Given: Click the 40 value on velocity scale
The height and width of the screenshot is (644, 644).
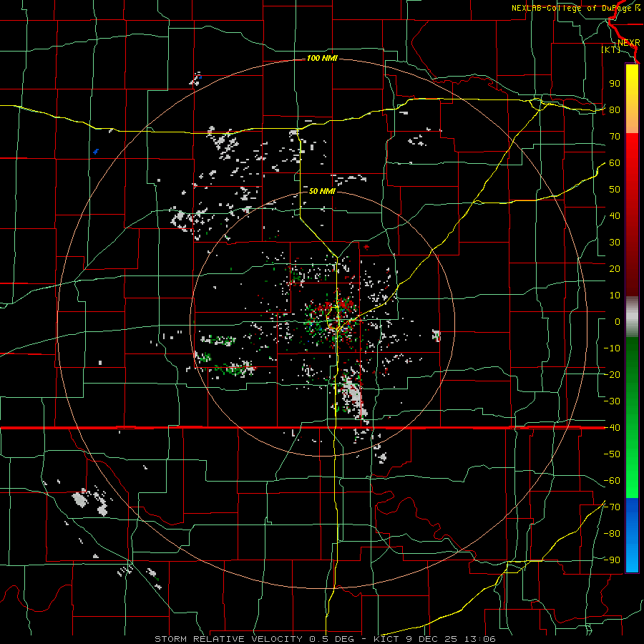Looking at the screenshot, I should coord(615,216).
